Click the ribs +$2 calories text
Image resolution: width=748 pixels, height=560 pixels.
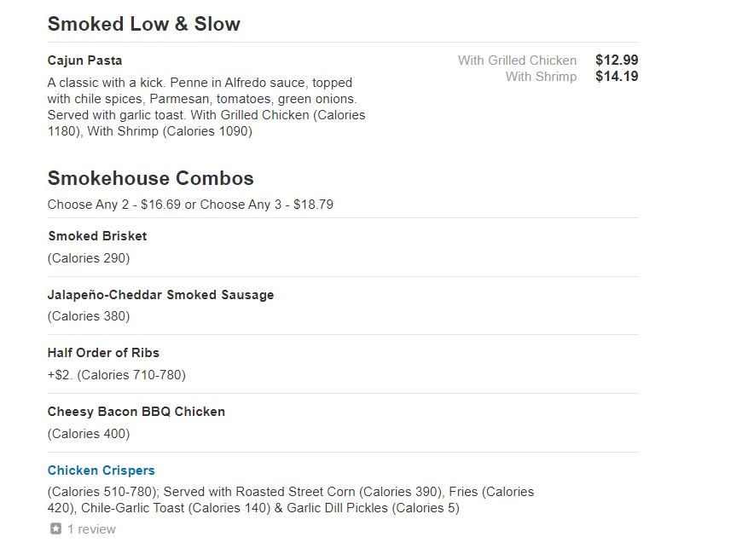(x=117, y=375)
